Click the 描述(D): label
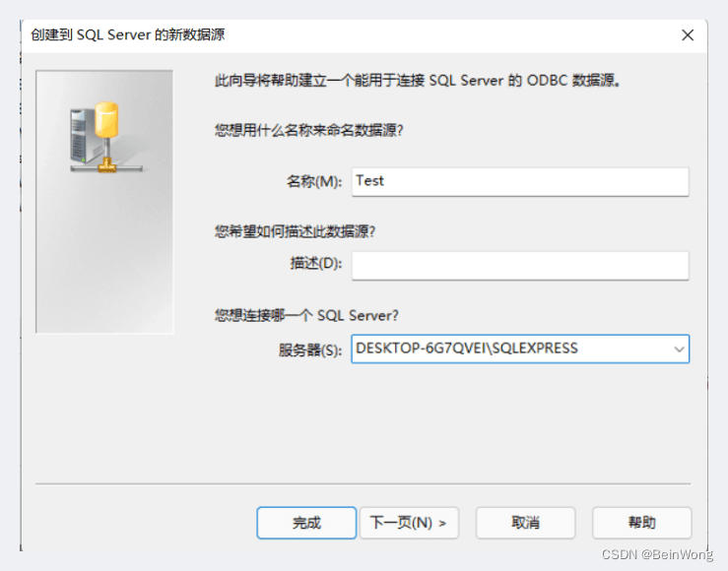 [x=315, y=264]
